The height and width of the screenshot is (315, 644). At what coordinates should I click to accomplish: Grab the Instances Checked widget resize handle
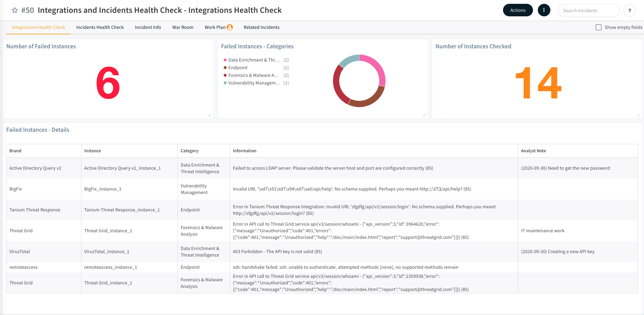(638, 115)
